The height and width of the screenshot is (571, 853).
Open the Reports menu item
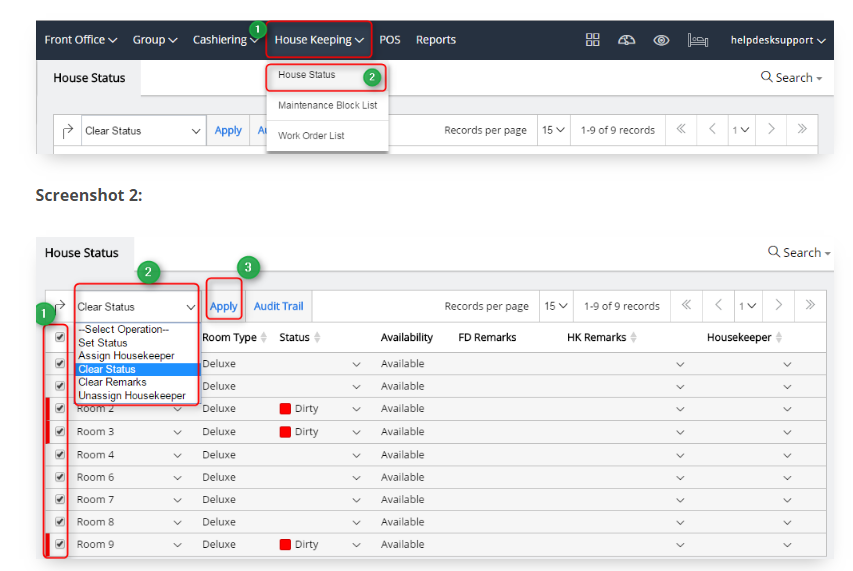436,40
